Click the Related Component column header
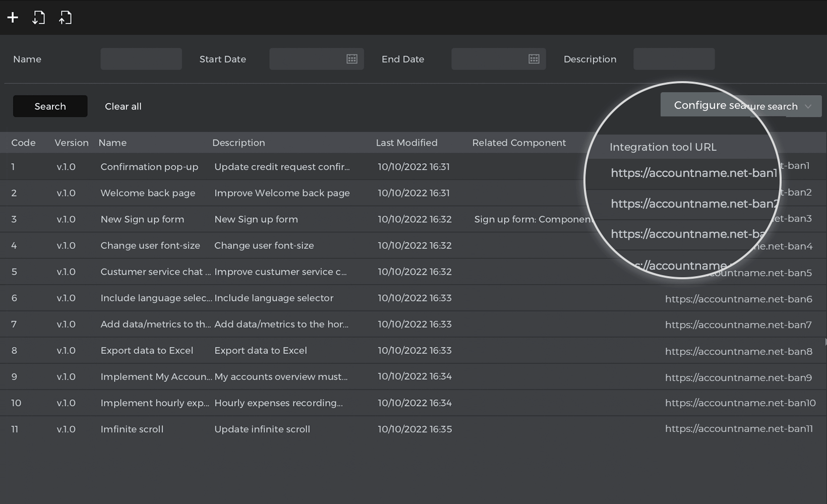This screenshot has width=827, height=504. (519, 143)
